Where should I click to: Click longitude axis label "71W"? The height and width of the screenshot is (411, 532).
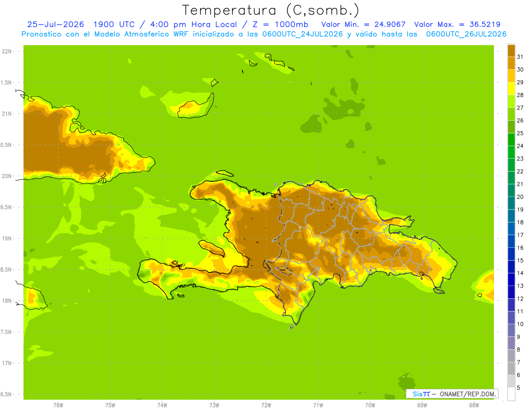click(318, 405)
